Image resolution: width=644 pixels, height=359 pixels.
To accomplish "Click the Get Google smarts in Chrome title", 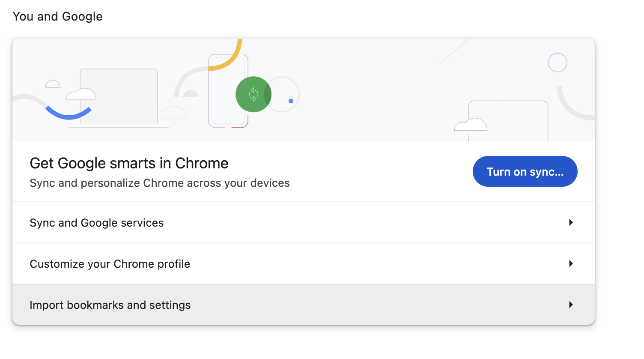I will coord(129,163).
